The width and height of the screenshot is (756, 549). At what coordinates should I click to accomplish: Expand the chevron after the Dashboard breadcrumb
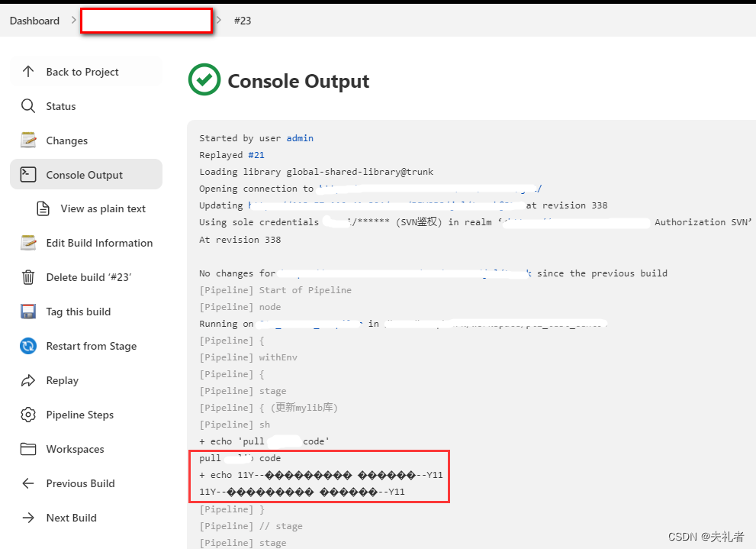pos(74,21)
